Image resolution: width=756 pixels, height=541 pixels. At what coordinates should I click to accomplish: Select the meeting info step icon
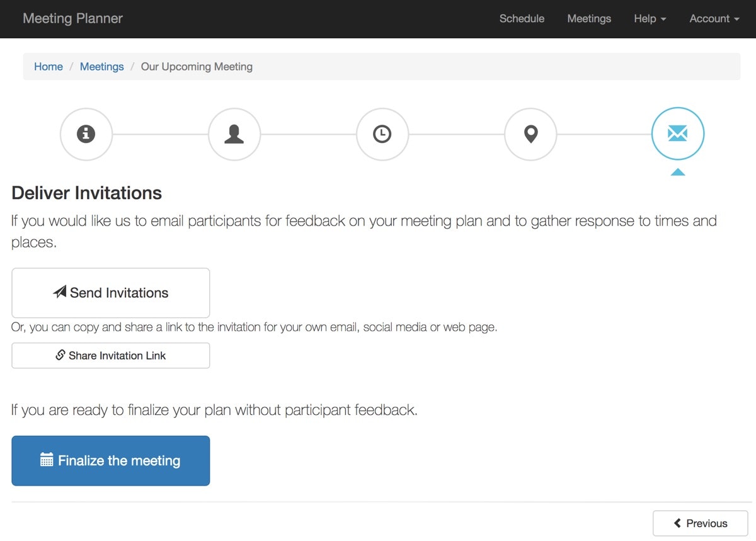tap(86, 134)
